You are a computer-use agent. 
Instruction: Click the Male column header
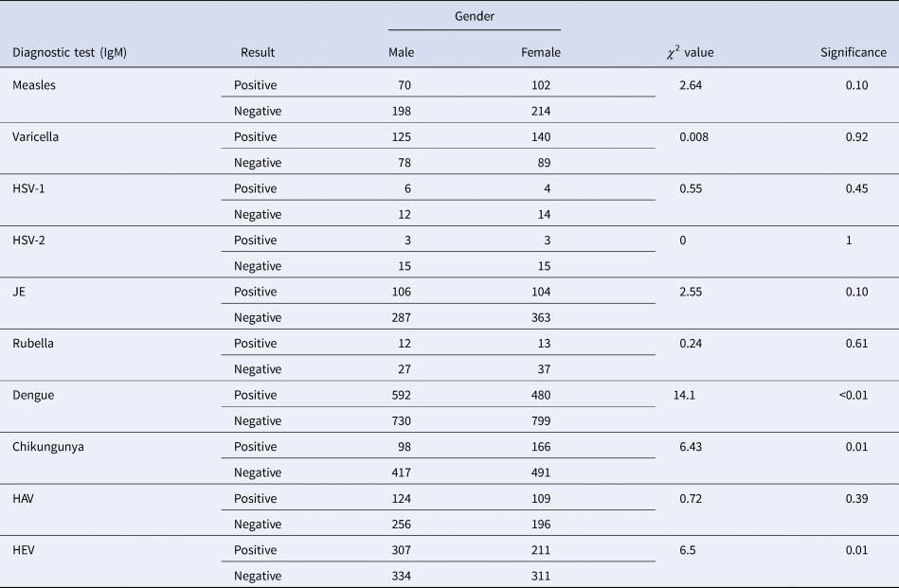click(x=402, y=53)
